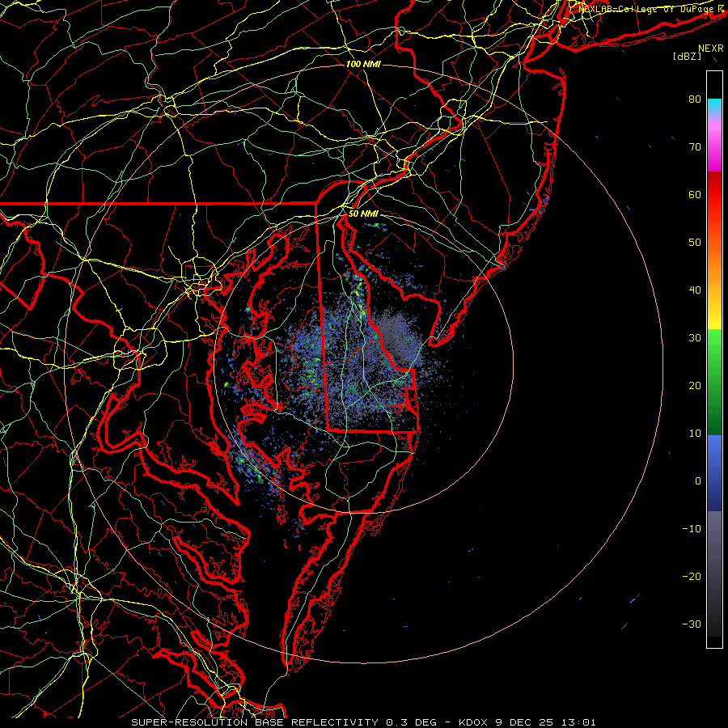This screenshot has height=728, width=728.
Task: Click the 30 value on the dBZ scale
Action: (x=695, y=338)
